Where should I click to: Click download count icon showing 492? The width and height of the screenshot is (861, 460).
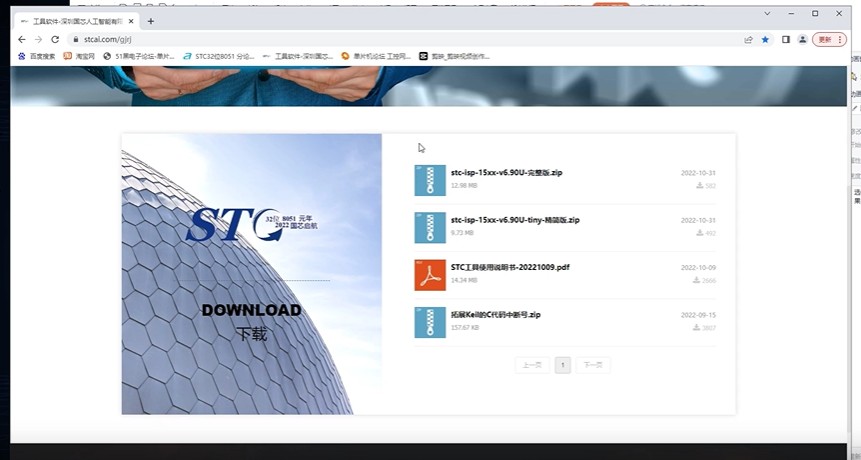point(700,233)
